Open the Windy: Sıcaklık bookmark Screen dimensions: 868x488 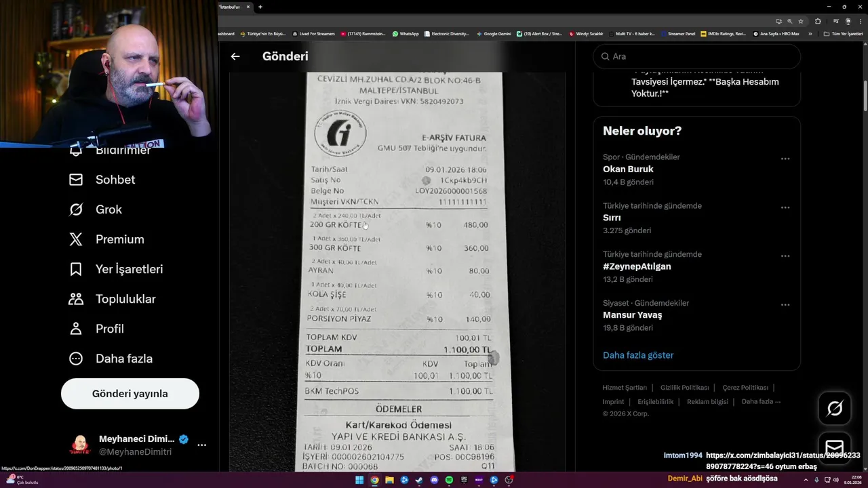(587, 33)
